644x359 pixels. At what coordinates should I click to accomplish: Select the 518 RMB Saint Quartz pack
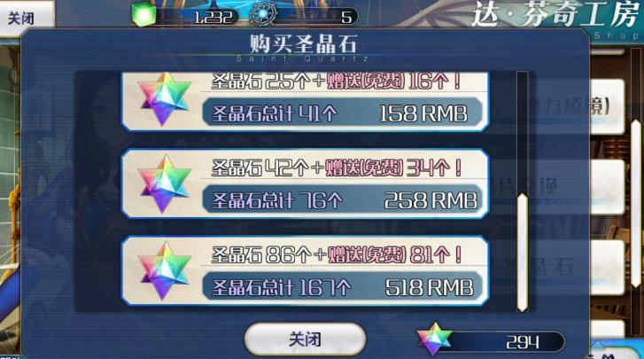[305, 270]
